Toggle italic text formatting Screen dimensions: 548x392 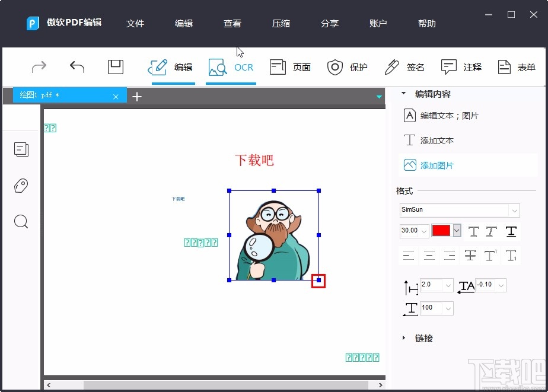pyautogui.click(x=490, y=231)
